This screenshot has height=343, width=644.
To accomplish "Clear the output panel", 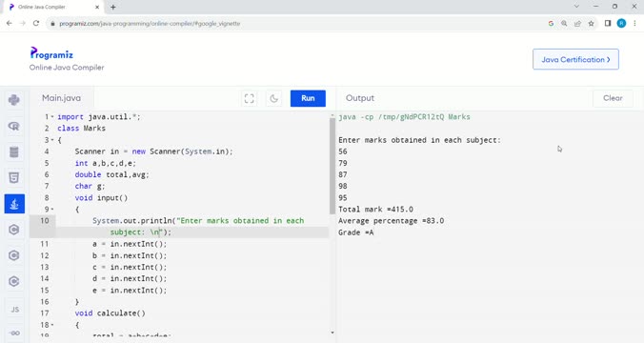I will [x=613, y=98].
